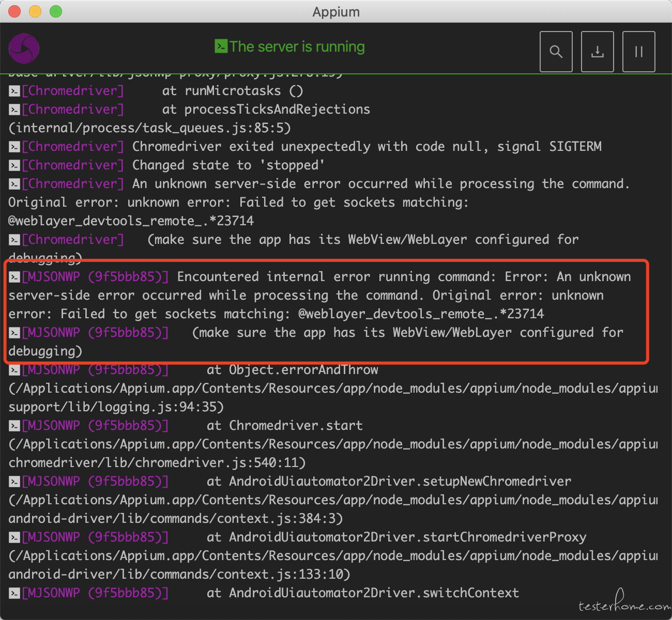This screenshot has width=672, height=620.
Task: Click log icon for 'Chromedriver exited unexpectedly' line
Action: click(14, 147)
